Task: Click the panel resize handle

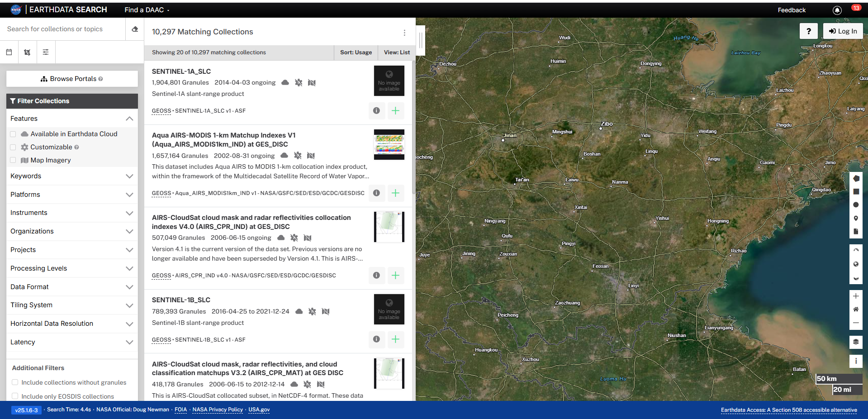Action: coord(421,40)
